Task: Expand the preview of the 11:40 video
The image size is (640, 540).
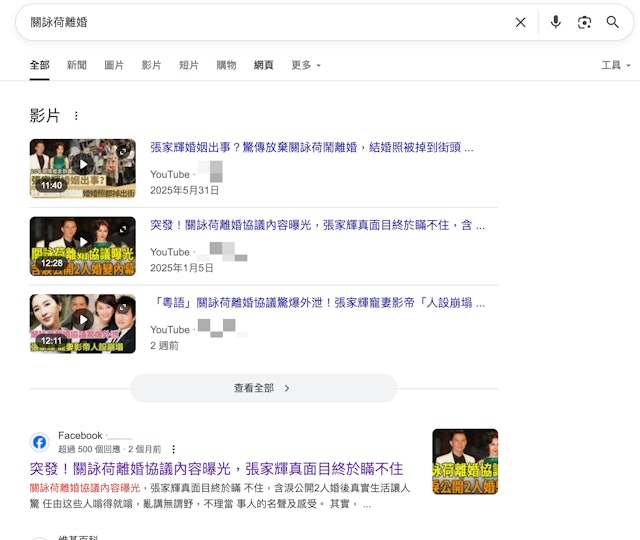Action: (x=123, y=151)
